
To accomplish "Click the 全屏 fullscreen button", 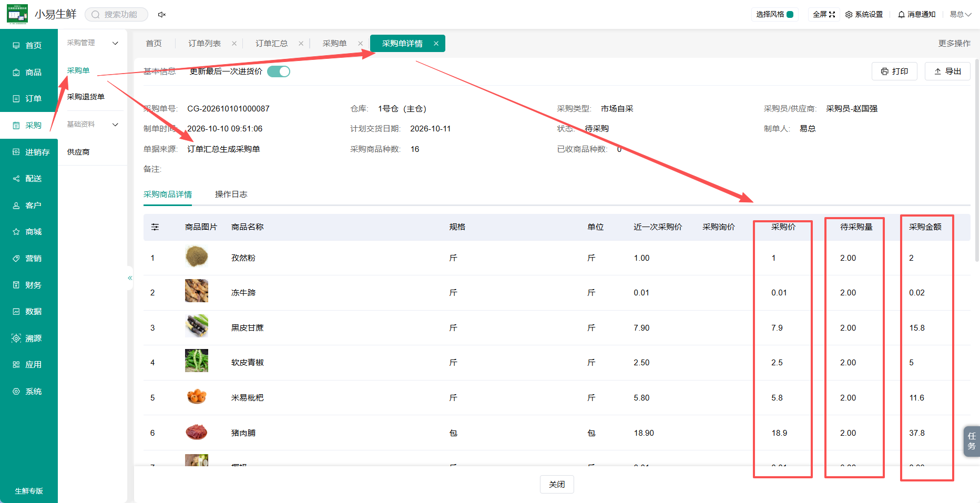I will (824, 14).
